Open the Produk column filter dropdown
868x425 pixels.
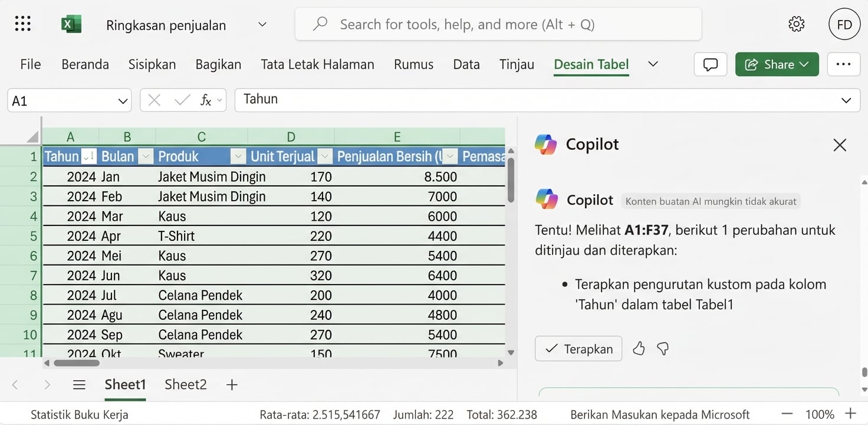click(238, 156)
